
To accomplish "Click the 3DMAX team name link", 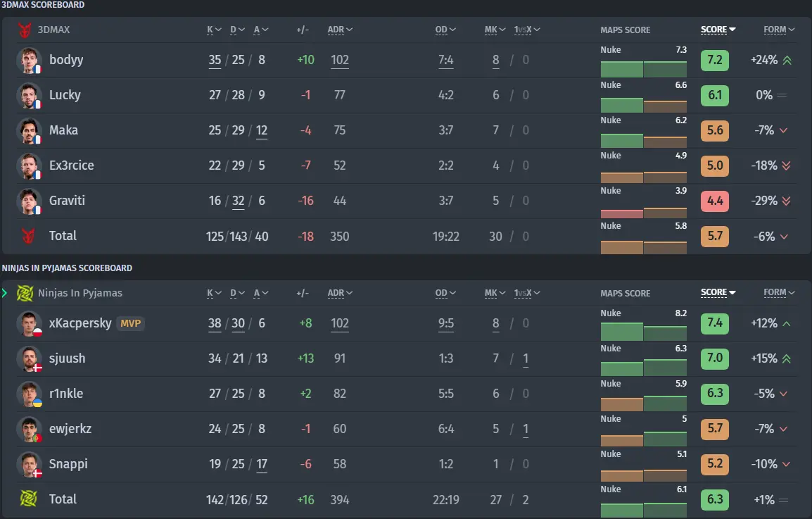I will (53, 30).
